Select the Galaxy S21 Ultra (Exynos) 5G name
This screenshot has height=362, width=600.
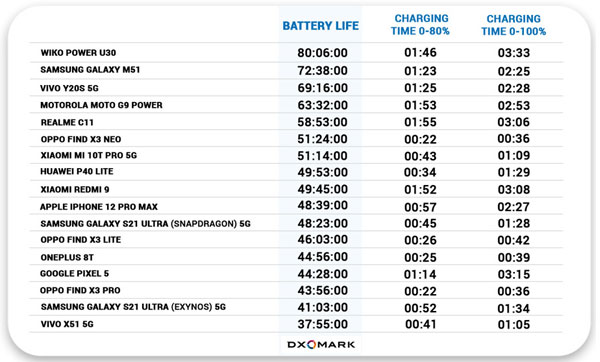133,307
